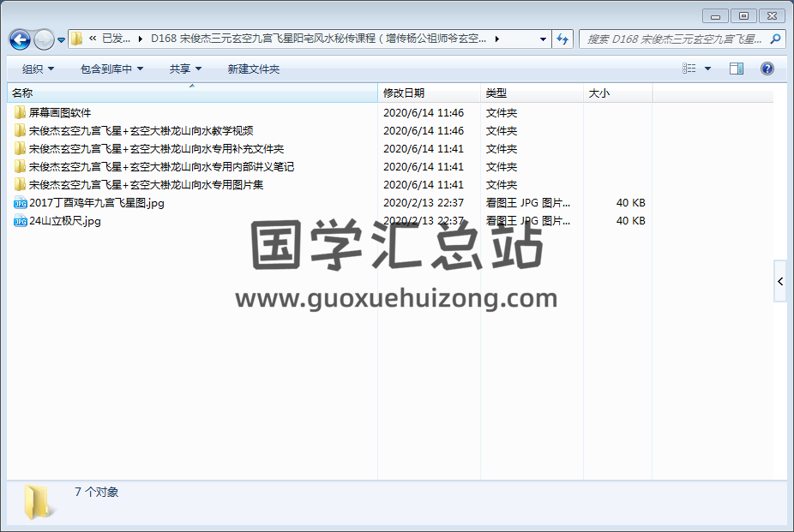This screenshot has height=532, width=794.
Task: Click the Back navigation arrow
Action: [21, 39]
